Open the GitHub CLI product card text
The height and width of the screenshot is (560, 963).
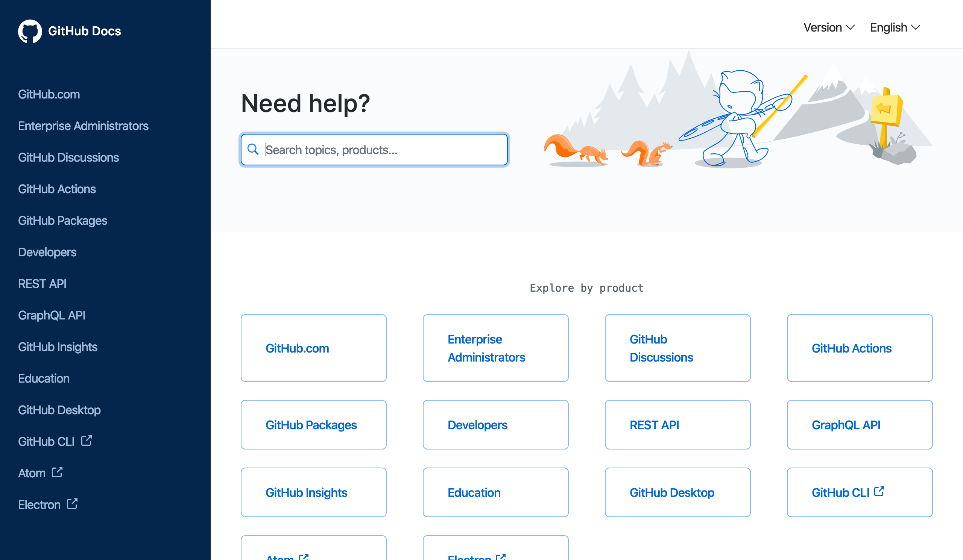coord(840,493)
